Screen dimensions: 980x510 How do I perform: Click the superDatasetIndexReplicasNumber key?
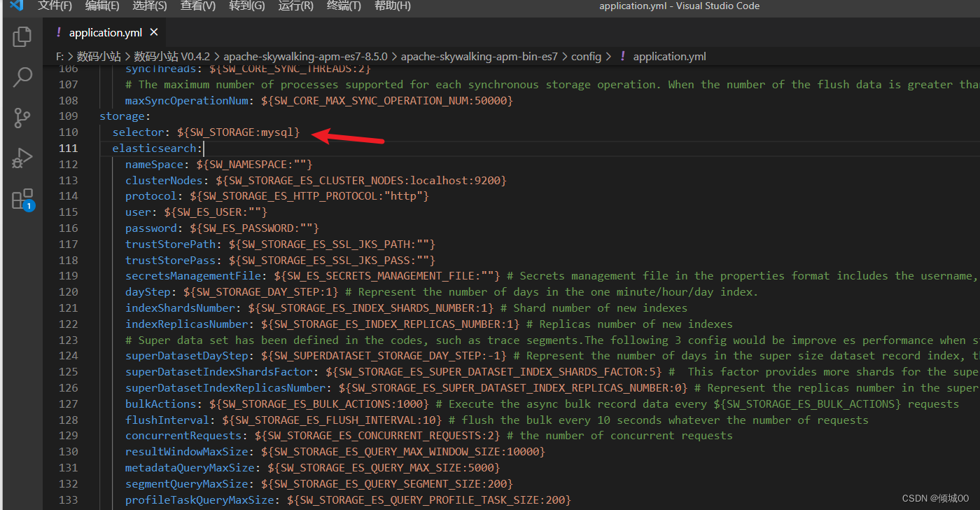(x=225, y=388)
